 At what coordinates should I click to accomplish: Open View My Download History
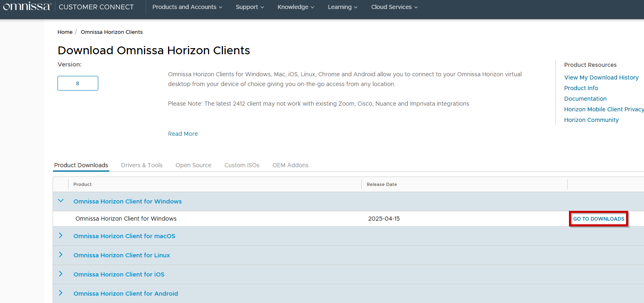coord(601,77)
